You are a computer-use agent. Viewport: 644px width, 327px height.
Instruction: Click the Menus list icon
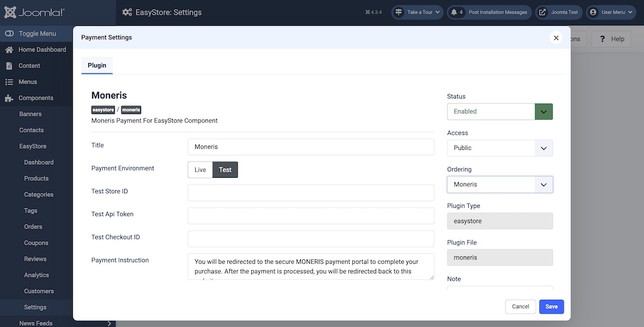click(9, 82)
